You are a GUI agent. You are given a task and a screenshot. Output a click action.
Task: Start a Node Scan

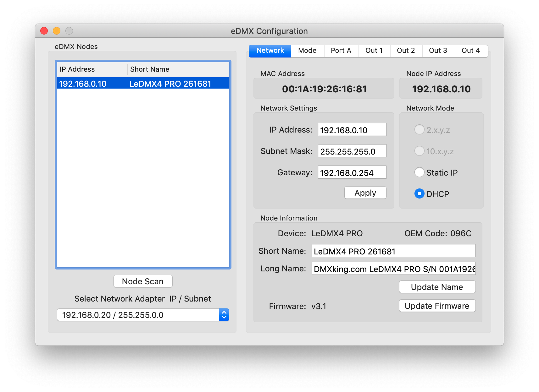click(143, 281)
